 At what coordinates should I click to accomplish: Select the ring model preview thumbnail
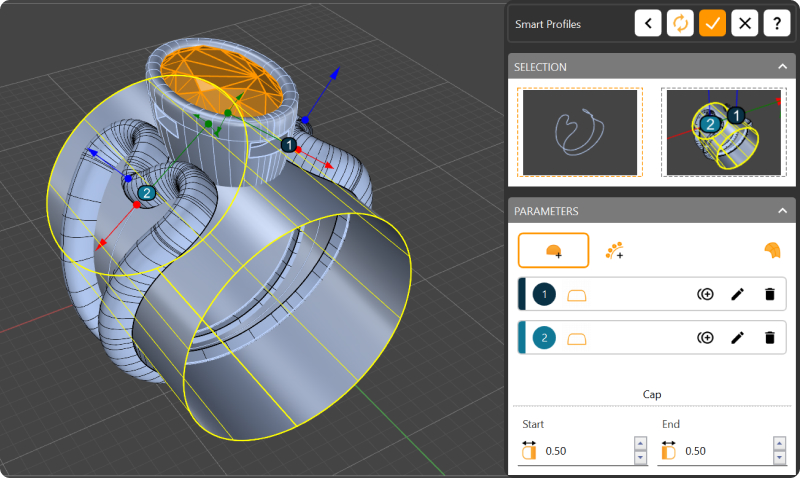click(722, 132)
